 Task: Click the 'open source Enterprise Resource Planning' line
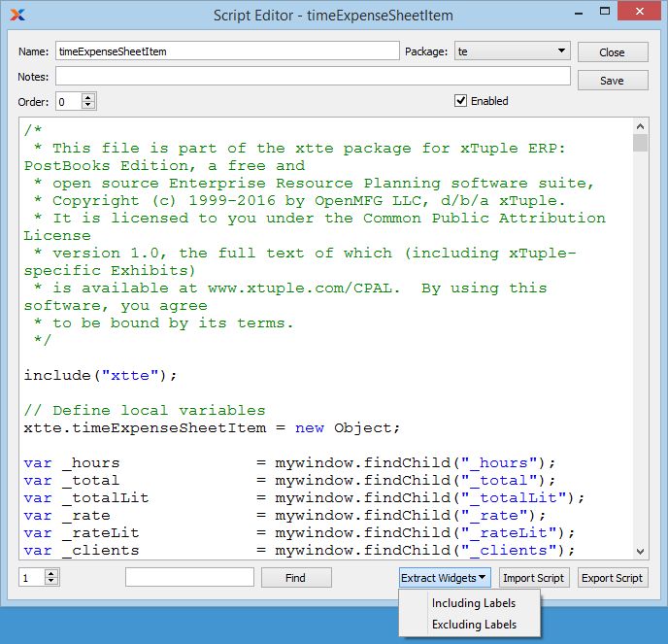click(314, 184)
